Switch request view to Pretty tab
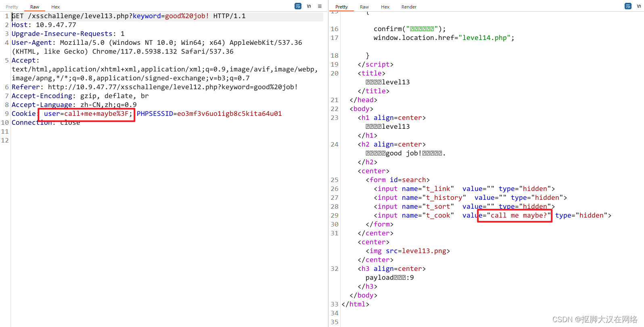Image resolution: width=644 pixels, height=327 pixels. point(12,7)
